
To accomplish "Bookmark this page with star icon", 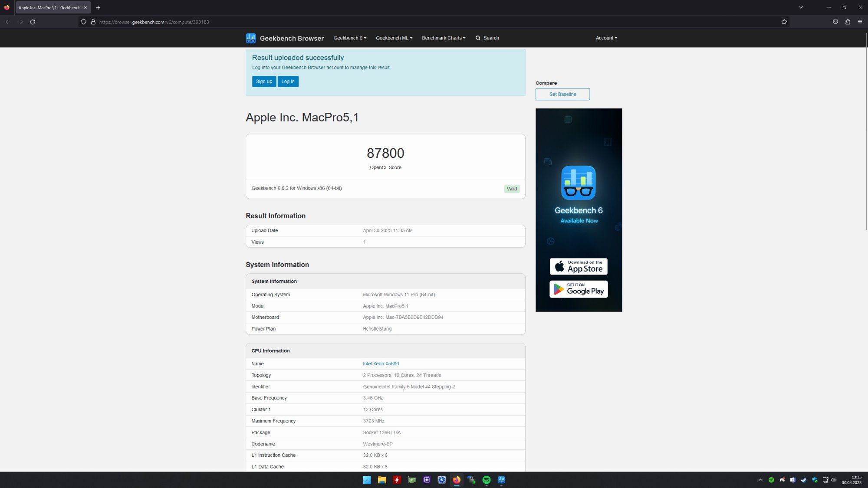I will point(784,22).
